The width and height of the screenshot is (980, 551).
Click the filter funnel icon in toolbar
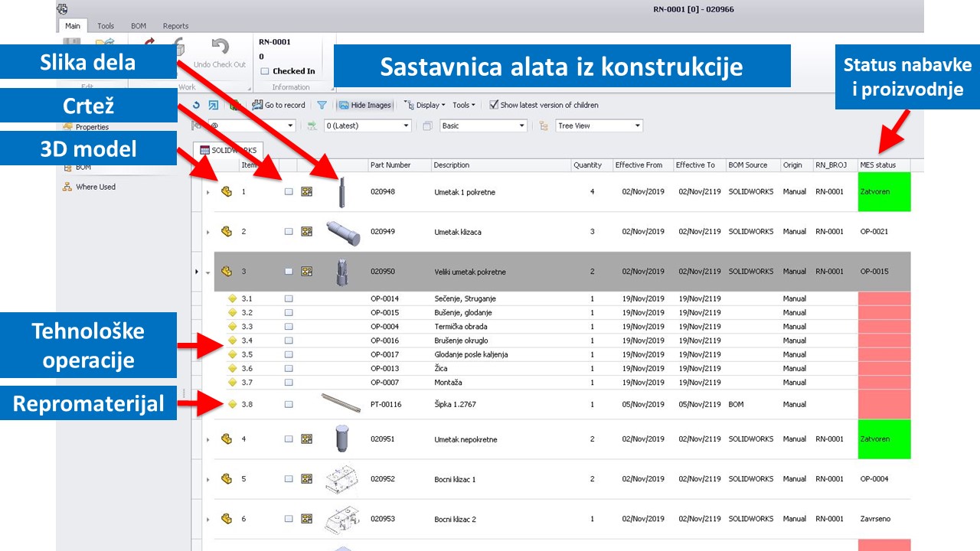coord(322,106)
